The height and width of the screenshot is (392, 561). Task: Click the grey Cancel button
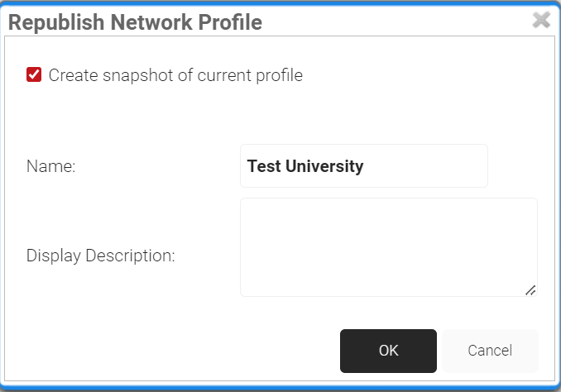click(x=490, y=351)
